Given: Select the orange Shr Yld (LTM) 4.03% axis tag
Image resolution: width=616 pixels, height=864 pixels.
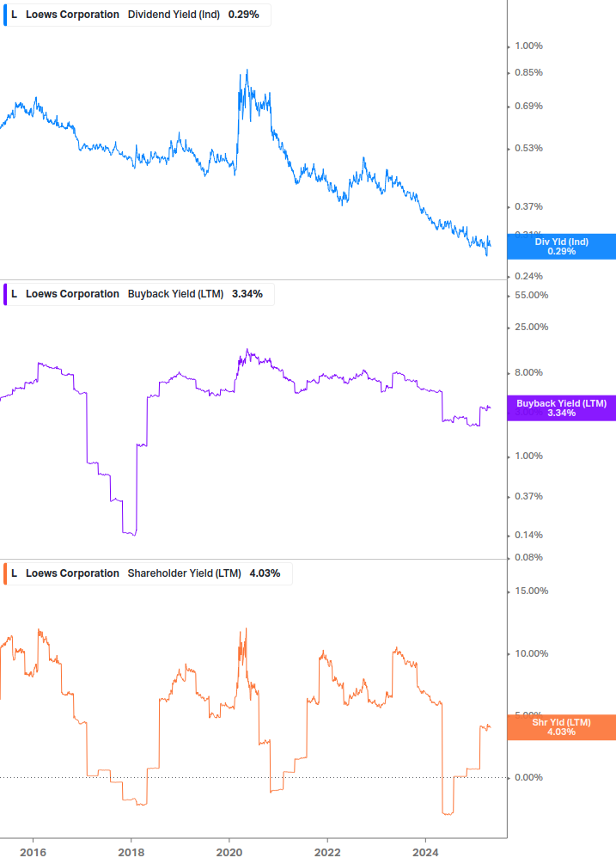Looking at the screenshot, I should (562, 727).
